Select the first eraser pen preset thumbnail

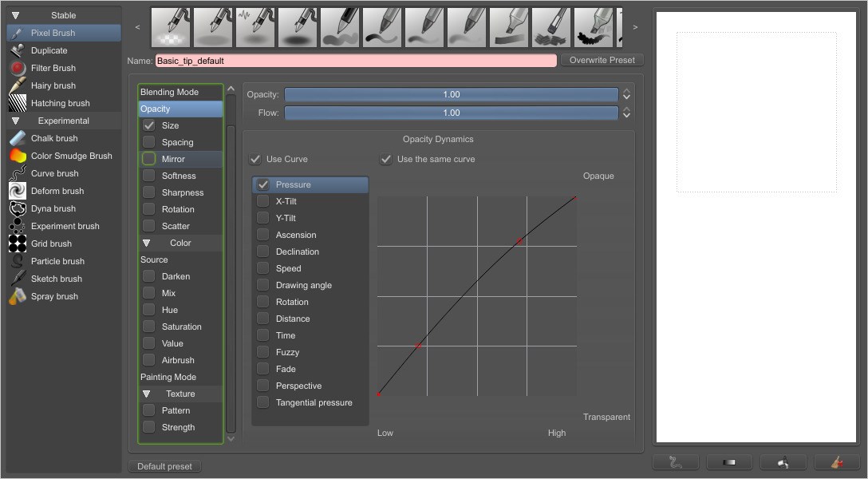(x=171, y=27)
